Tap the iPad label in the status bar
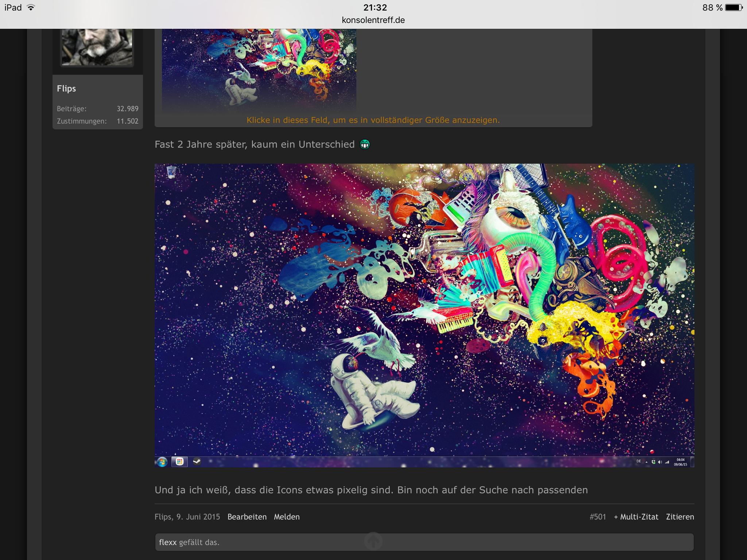The image size is (747, 560). [13, 8]
